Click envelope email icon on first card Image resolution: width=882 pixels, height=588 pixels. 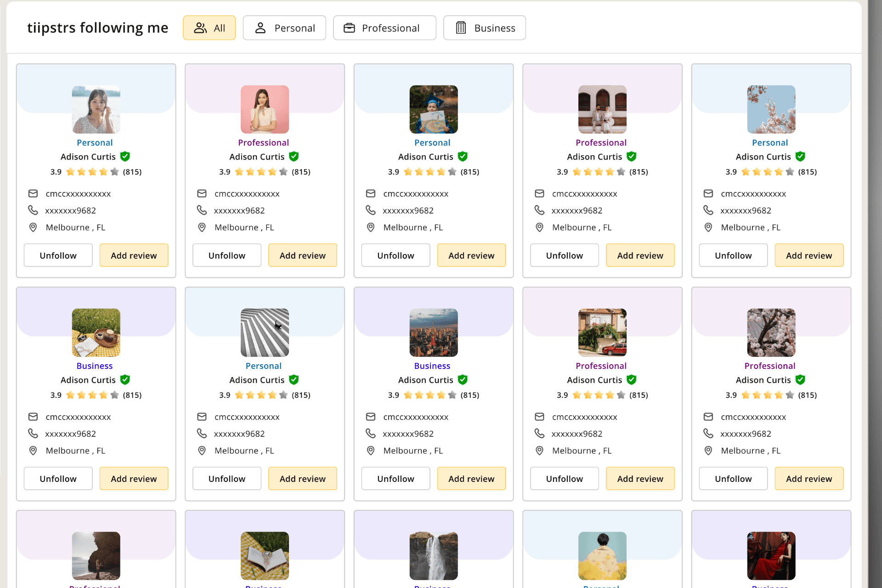[x=33, y=193]
